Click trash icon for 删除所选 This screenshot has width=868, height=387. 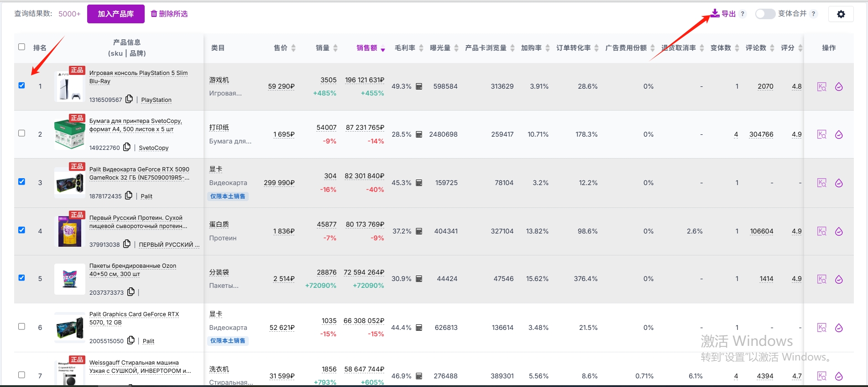coord(154,14)
